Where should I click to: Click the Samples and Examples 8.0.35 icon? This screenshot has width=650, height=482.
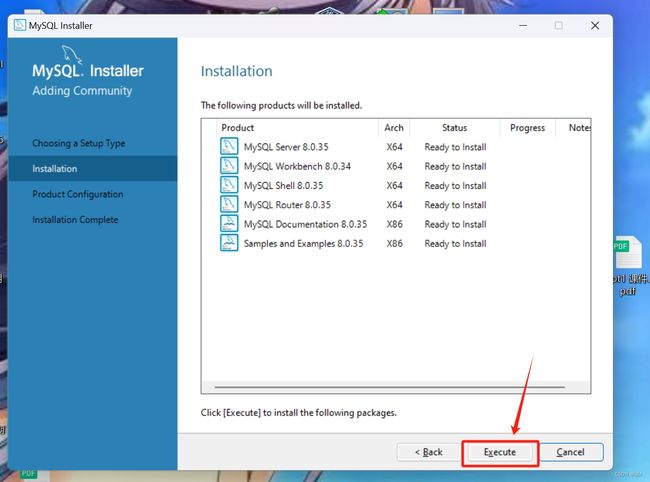(229, 243)
